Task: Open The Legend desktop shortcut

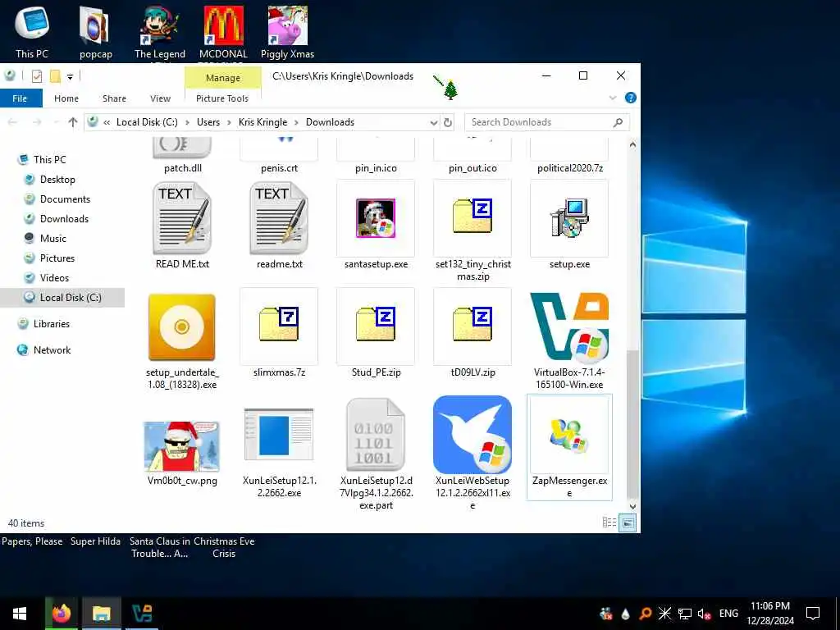Action: [160, 32]
